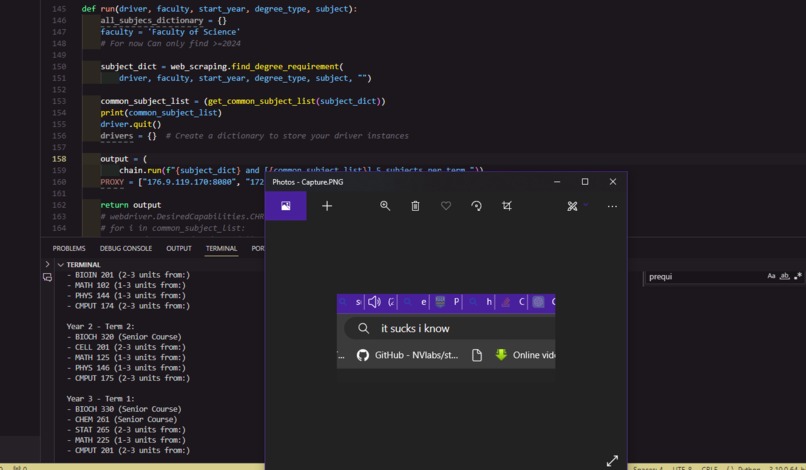Click line number 158 in the editor gutter
Image resolution: width=806 pixels, height=470 pixels.
pos(59,159)
